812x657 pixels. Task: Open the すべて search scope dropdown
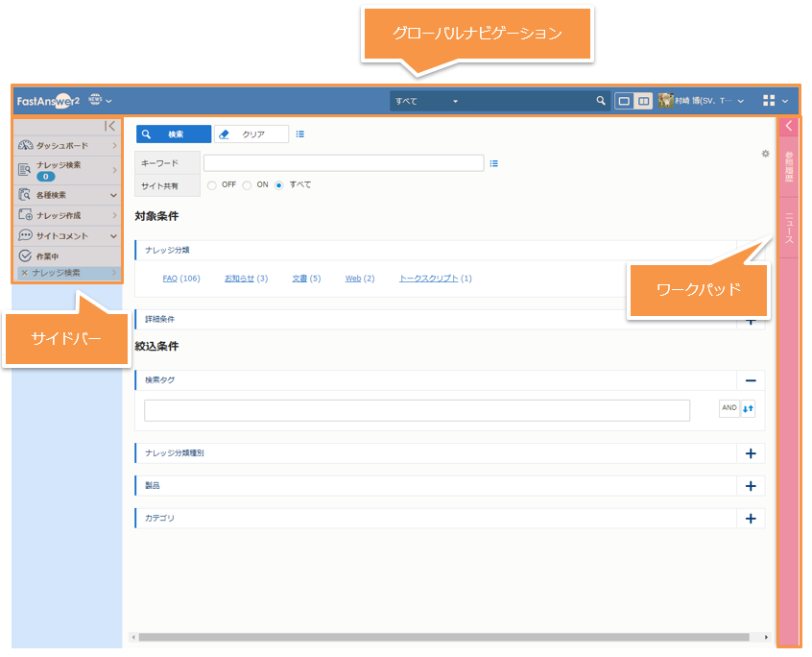(x=427, y=101)
